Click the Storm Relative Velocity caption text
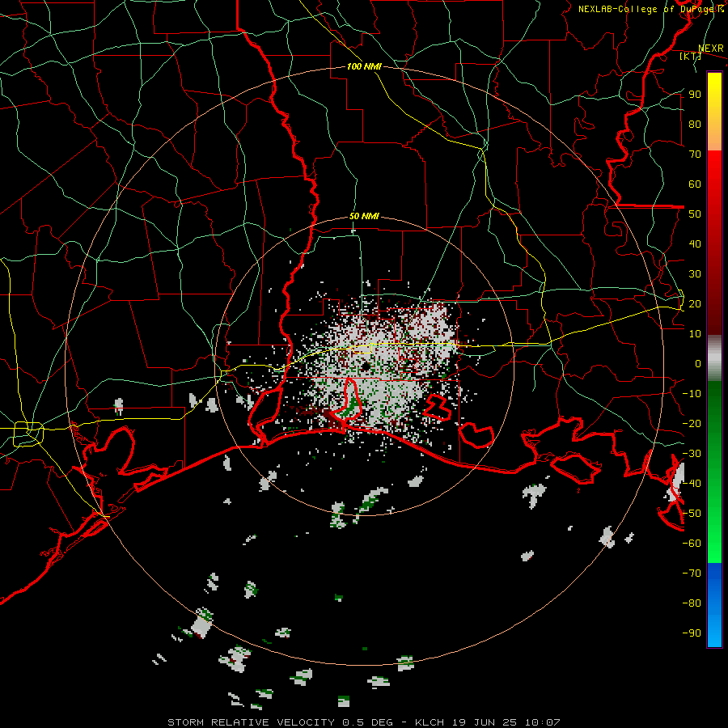 tap(363, 722)
